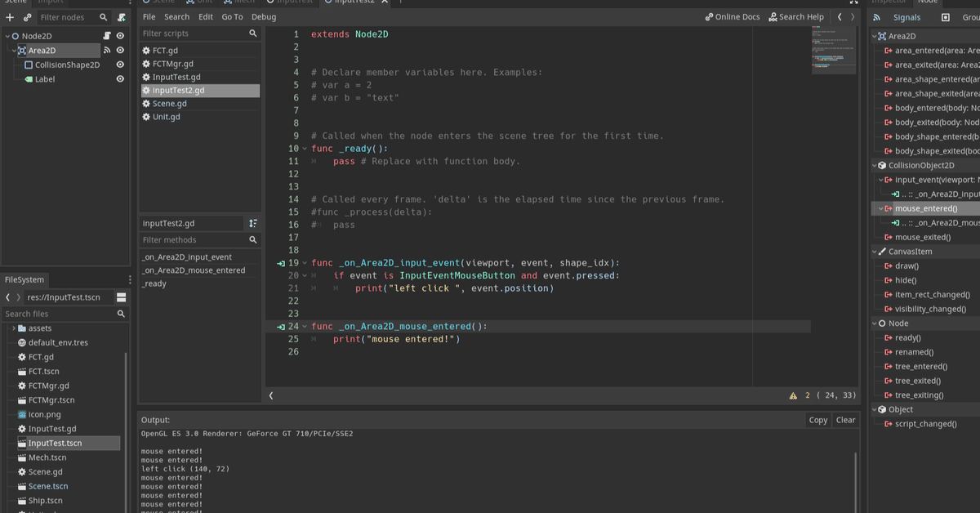980x513 pixels.
Task: Open Search Help
Action: 796,17
